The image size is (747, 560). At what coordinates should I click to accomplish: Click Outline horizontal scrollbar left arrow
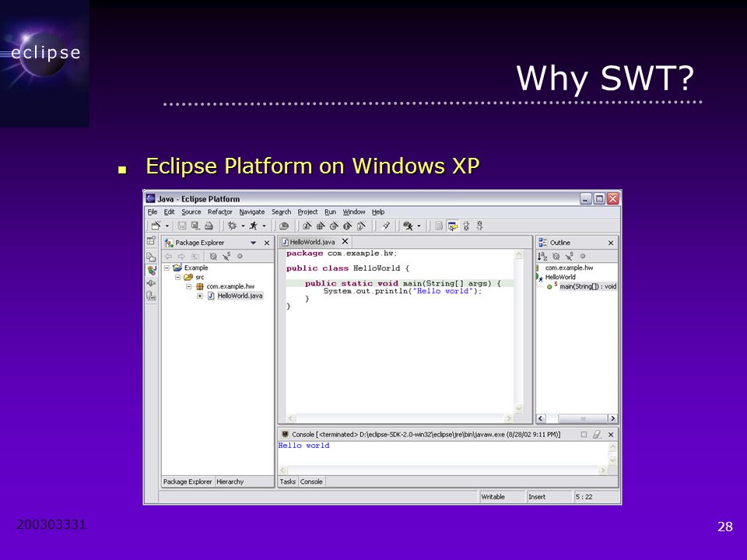coord(541,418)
